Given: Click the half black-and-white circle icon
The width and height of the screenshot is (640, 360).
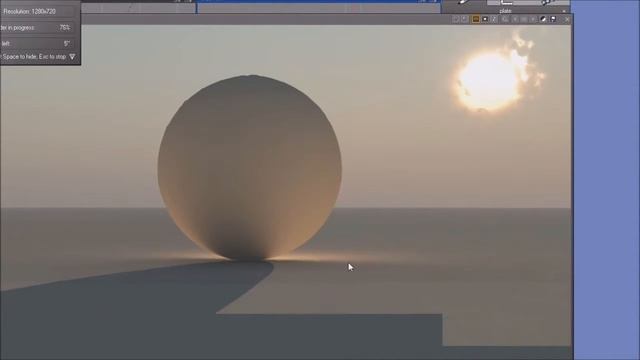Looking at the screenshot, I should click(543, 19).
